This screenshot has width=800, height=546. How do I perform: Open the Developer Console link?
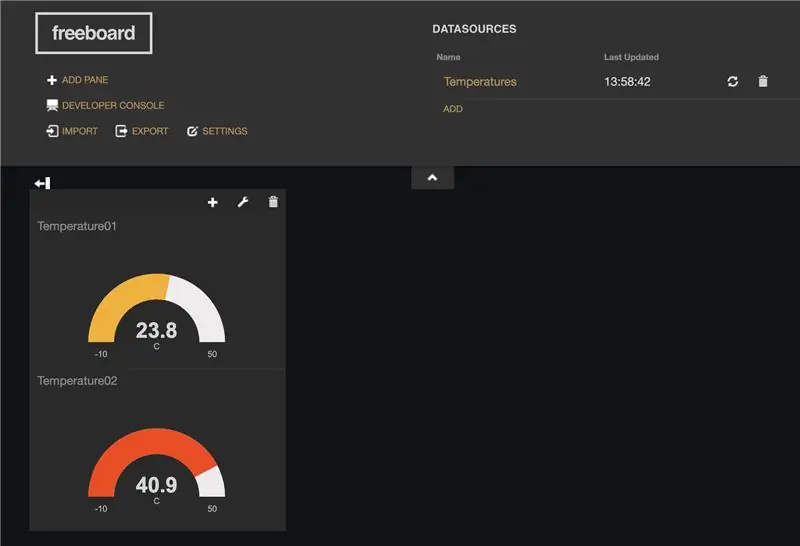113,105
